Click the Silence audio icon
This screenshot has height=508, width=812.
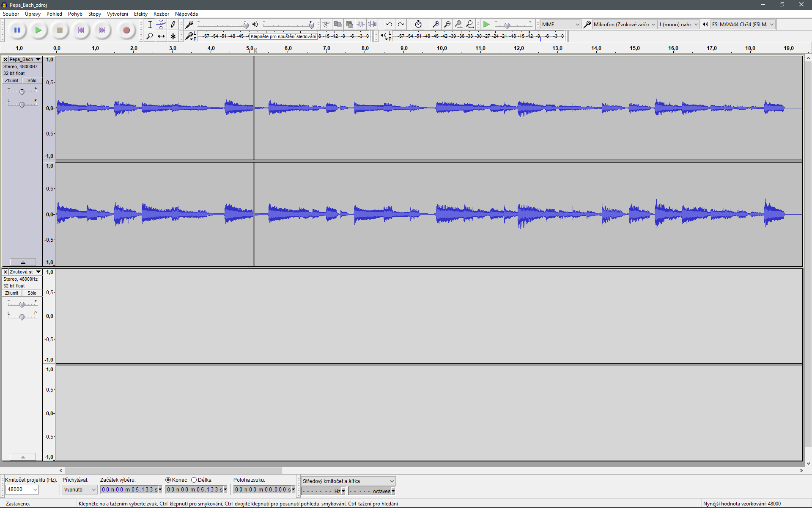pyautogui.click(x=372, y=25)
